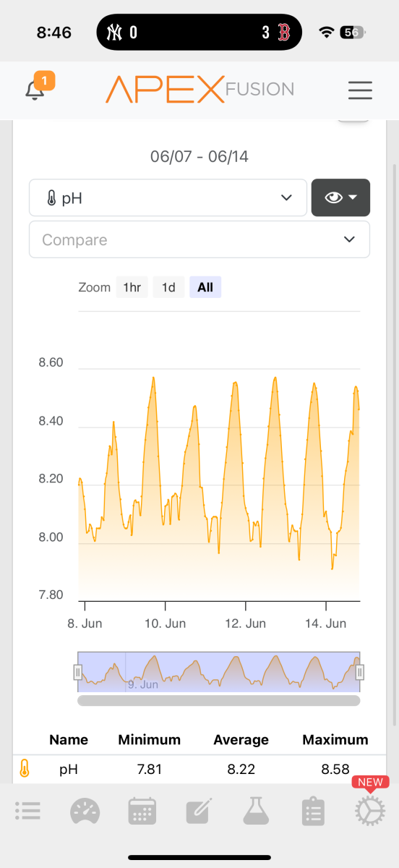399x868 pixels.
Task: Tap the Maximum column header
Action: click(335, 739)
